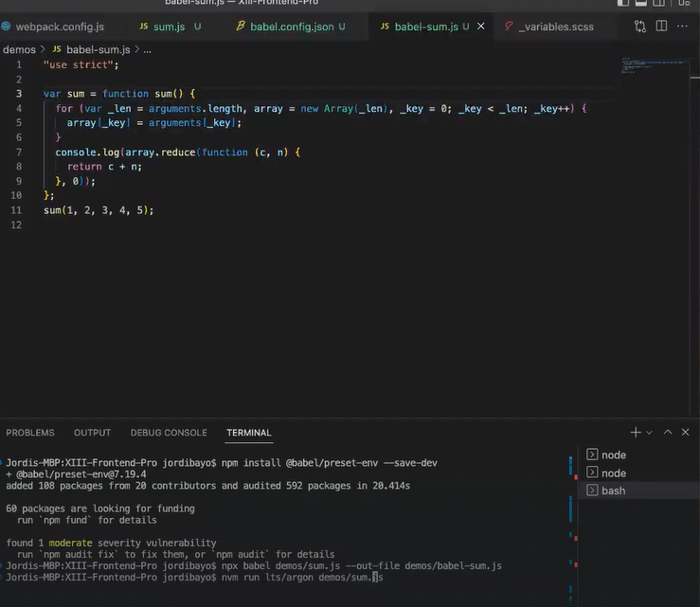Image resolution: width=700 pixels, height=607 pixels.
Task: Click the babel-sum.js breadcrumb item
Action: point(99,49)
